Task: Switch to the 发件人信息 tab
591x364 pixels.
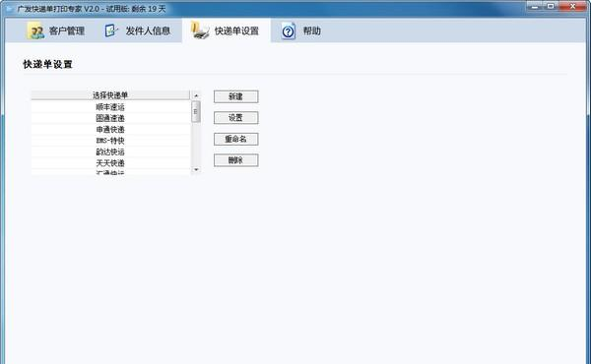Action: [137, 30]
